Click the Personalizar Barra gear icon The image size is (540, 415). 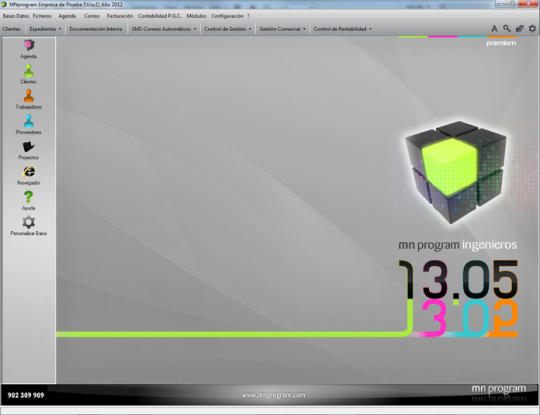click(x=29, y=222)
